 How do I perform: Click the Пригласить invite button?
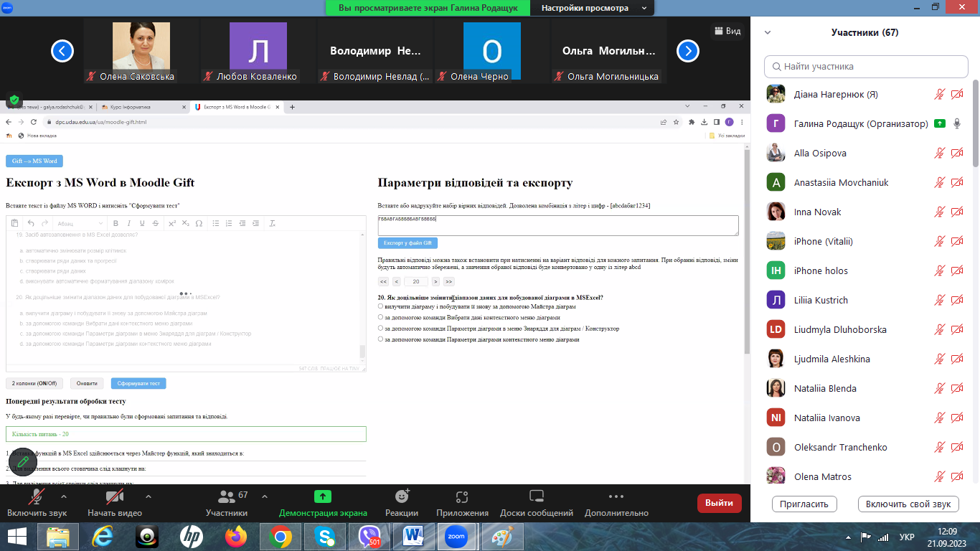[805, 504]
